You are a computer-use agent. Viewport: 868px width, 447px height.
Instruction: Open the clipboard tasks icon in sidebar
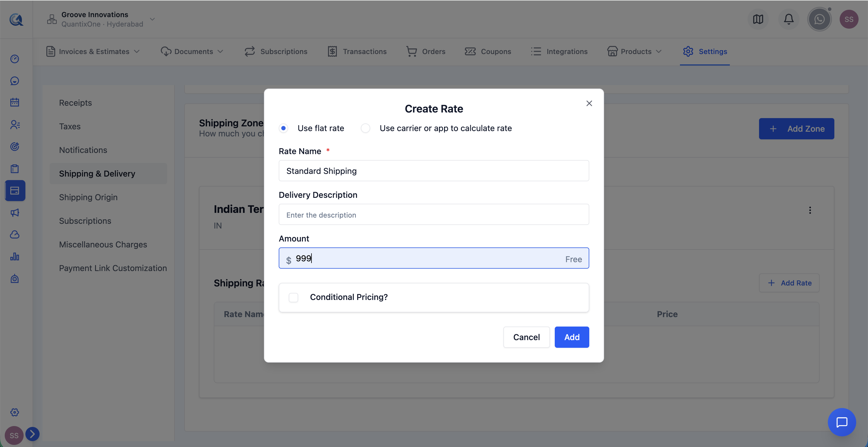point(14,169)
